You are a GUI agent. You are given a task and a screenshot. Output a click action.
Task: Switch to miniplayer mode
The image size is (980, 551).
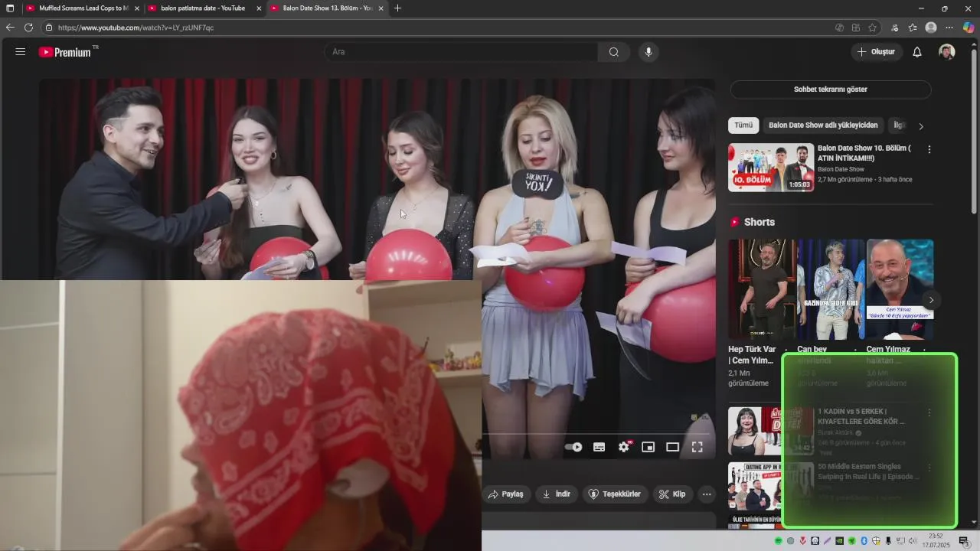click(x=648, y=447)
